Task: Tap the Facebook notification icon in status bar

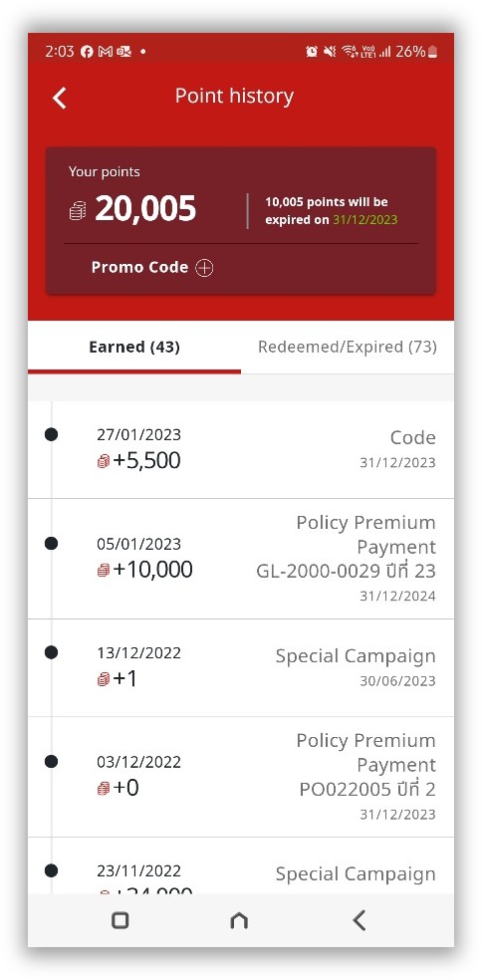Action: pyautogui.click(x=87, y=52)
